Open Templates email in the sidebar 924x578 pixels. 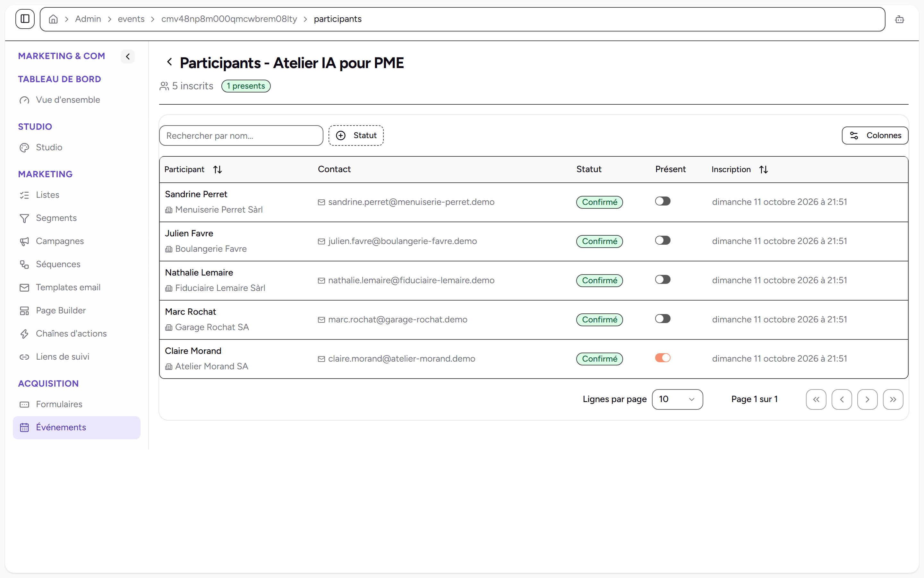[x=76, y=287]
